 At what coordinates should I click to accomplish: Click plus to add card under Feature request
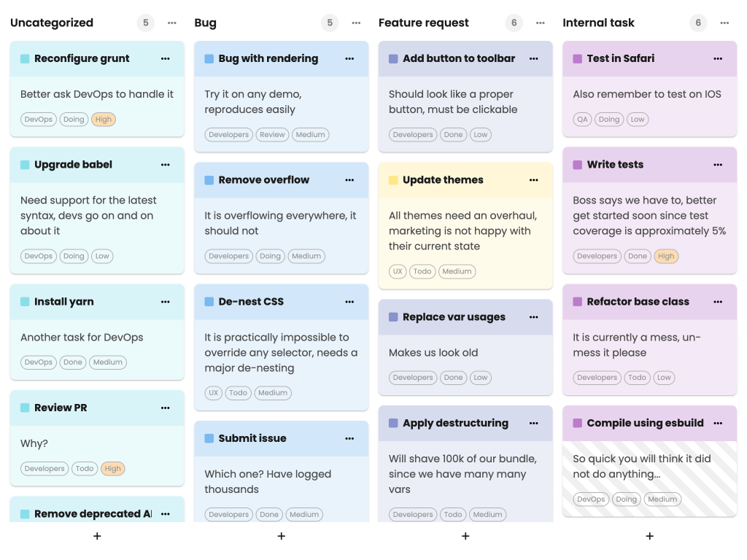pyautogui.click(x=465, y=535)
